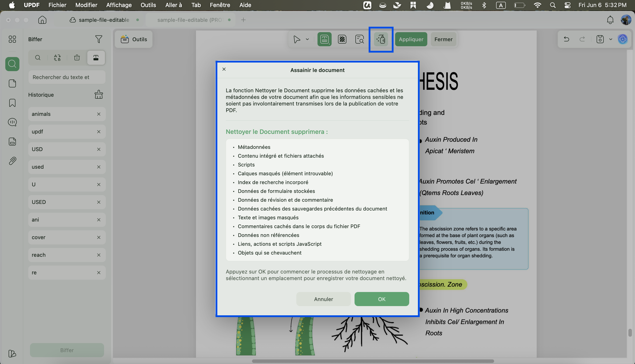Remove 'USD' from history
Image resolution: width=635 pixels, height=364 pixels.
(99, 149)
